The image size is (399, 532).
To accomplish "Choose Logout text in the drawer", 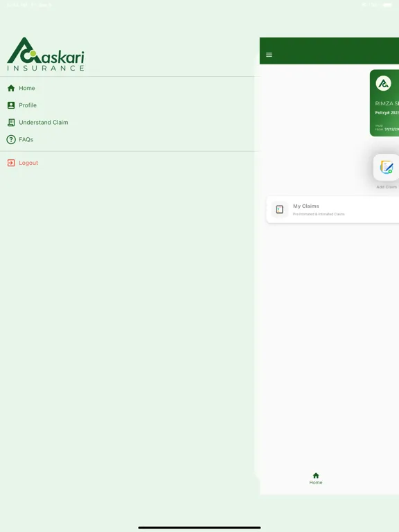I will [x=28, y=163].
